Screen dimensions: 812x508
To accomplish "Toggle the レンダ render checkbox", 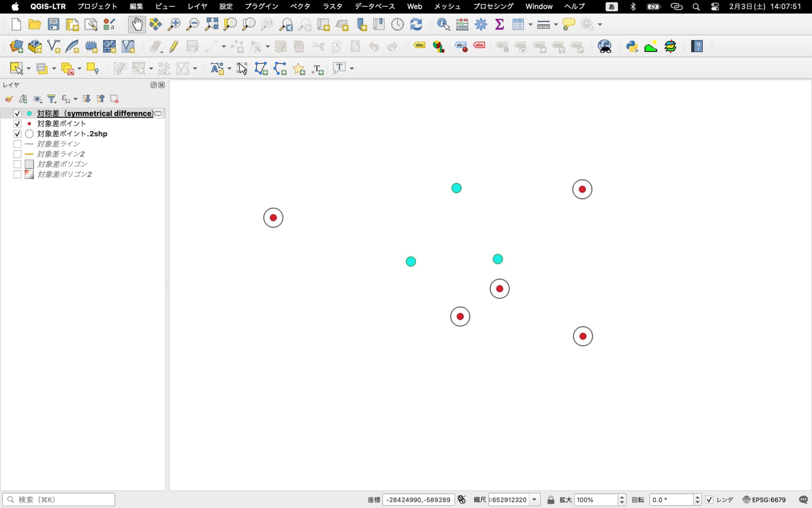I will pos(709,500).
